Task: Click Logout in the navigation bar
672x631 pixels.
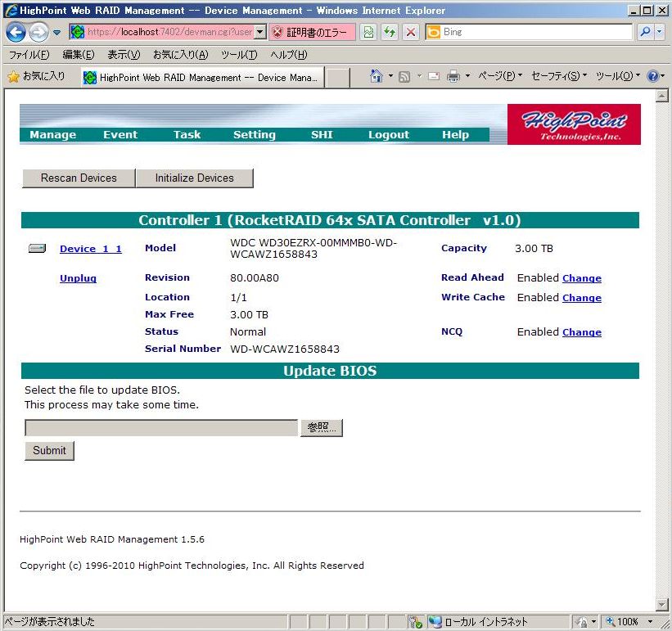Action: [x=388, y=134]
